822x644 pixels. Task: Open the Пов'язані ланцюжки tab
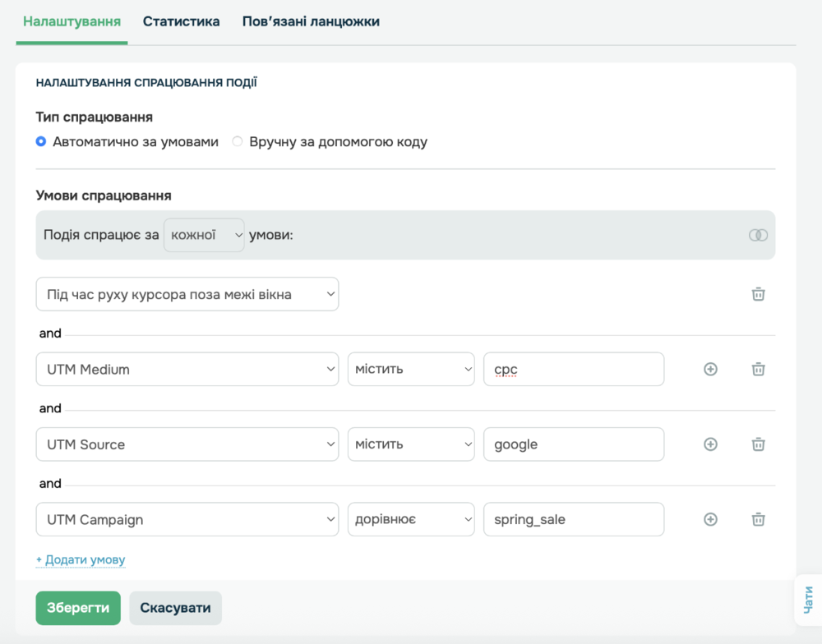(x=311, y=21)
